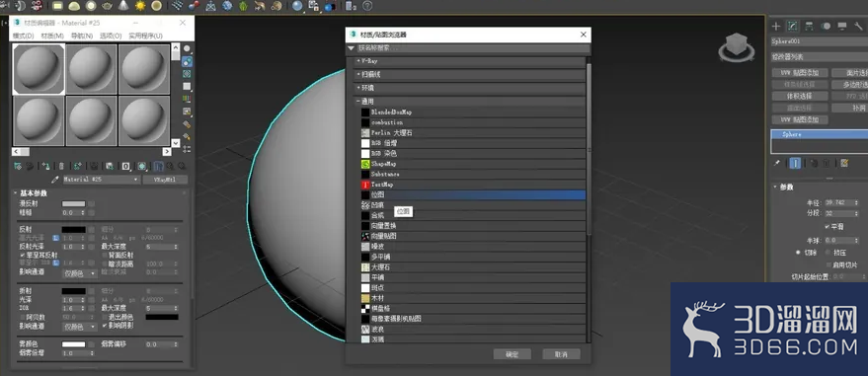
Task: Click the 取消 button in map browser
Action: (x=561, y=354)
